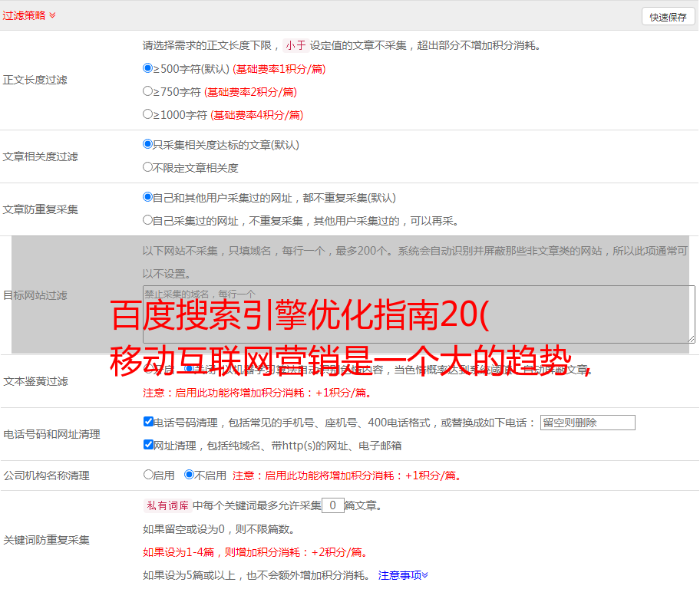Click the 目标网站过滤 row label

coord(35,295)
